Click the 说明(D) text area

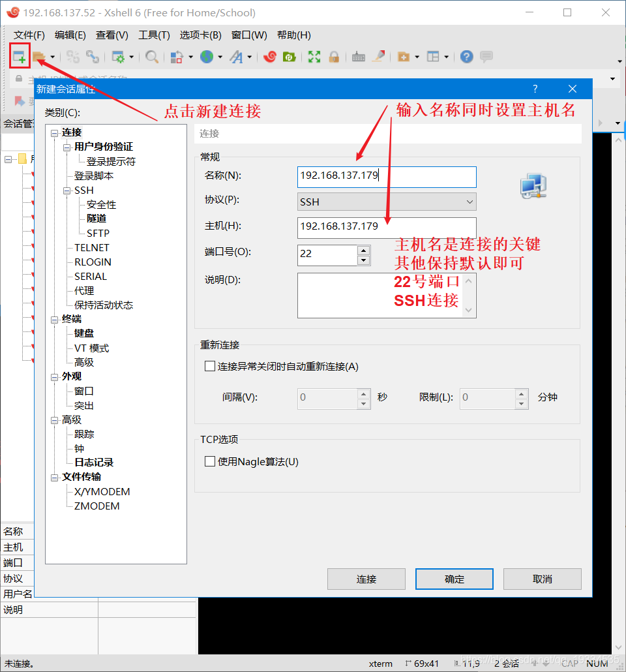click(x=387, y=296)
